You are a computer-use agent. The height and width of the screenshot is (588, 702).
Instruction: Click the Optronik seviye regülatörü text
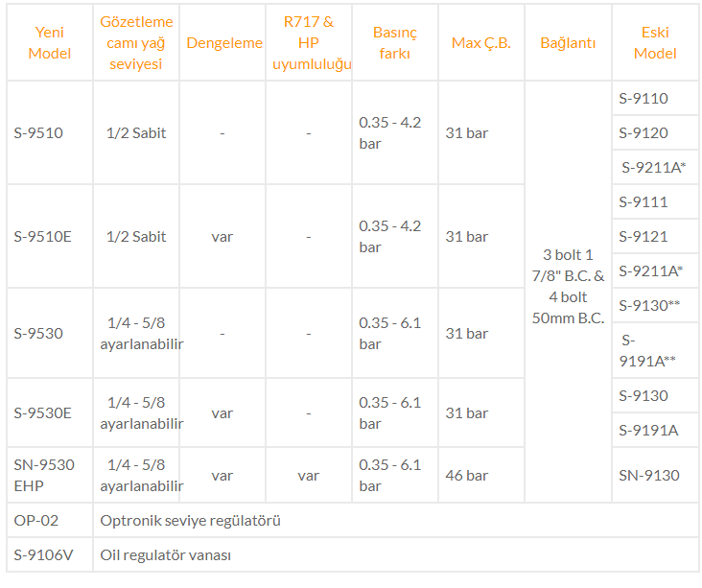pyautogui.click(x=190, y=521)
